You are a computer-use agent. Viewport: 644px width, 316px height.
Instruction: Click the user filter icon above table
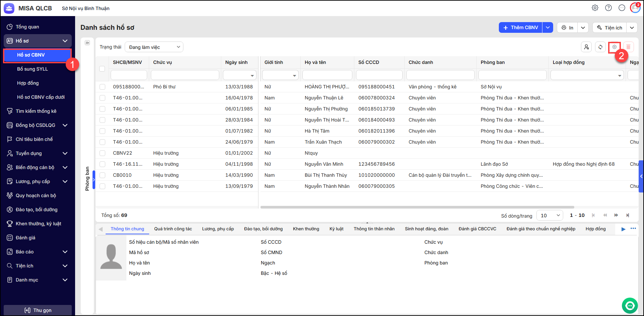click(586, 47)
